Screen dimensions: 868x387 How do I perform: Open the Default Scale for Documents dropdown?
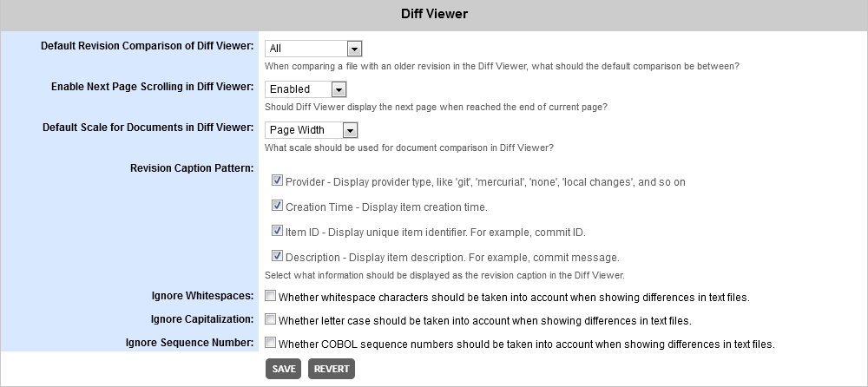[x=311, y=130]
